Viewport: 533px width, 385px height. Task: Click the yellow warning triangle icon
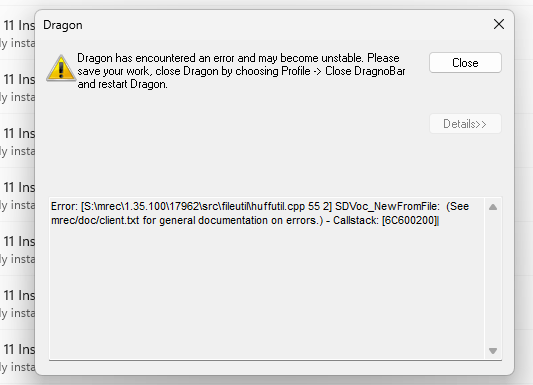point(61,68)
